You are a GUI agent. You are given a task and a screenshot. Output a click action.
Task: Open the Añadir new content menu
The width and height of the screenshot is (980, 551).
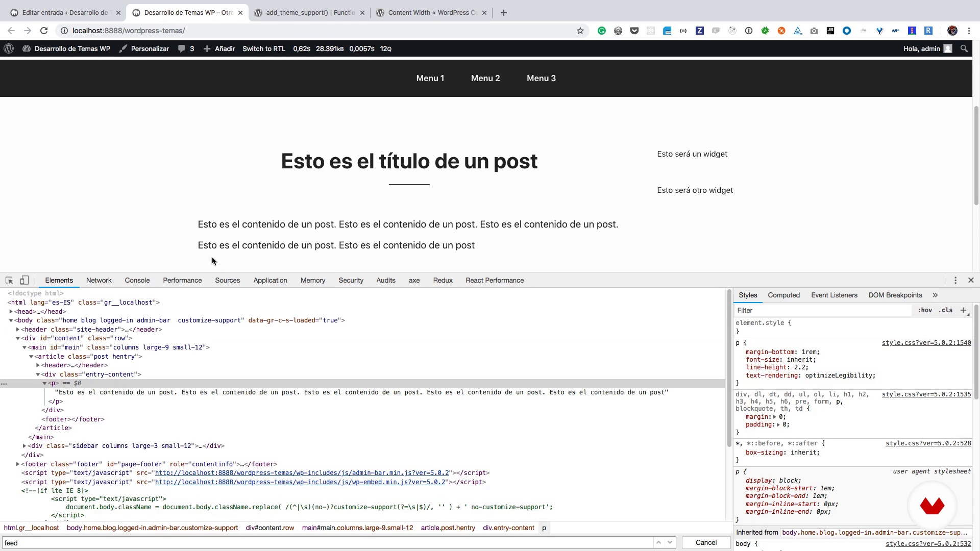coord(219,48)
